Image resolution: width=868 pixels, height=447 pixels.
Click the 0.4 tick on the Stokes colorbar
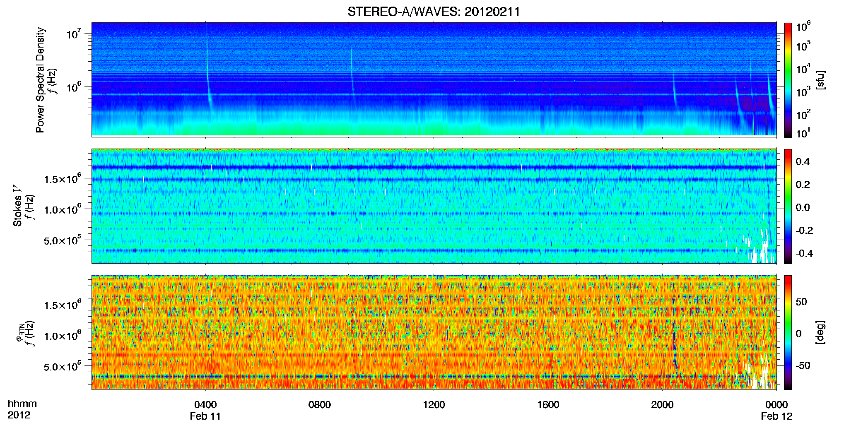click(803, 162)
